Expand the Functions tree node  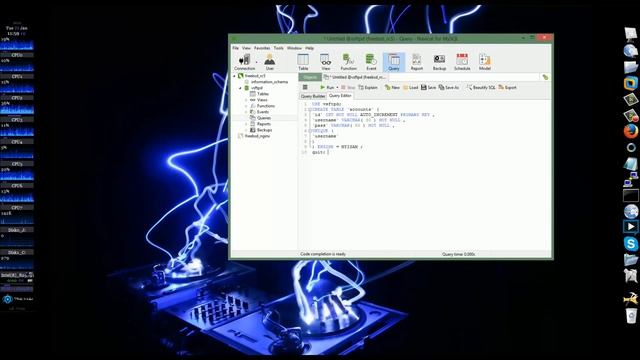[246, 106]
